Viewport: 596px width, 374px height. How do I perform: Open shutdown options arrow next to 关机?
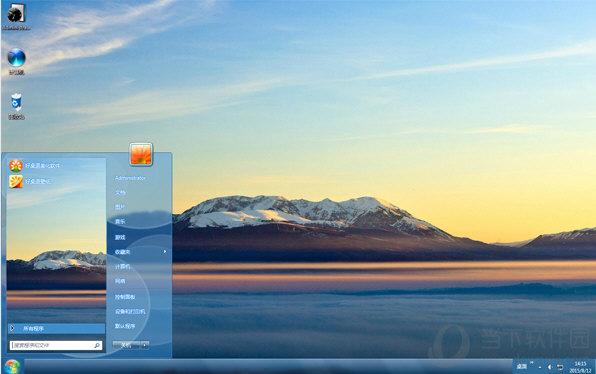(145, 345)
